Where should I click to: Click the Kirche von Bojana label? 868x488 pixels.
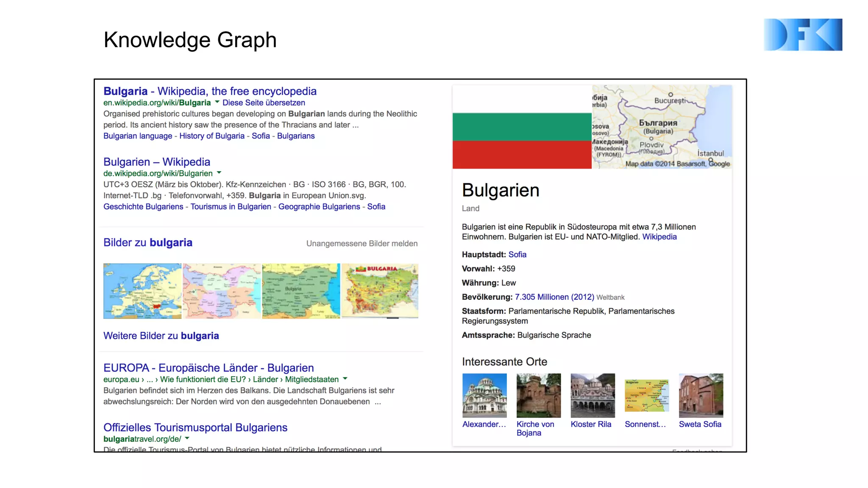click(x=535, y=429)
